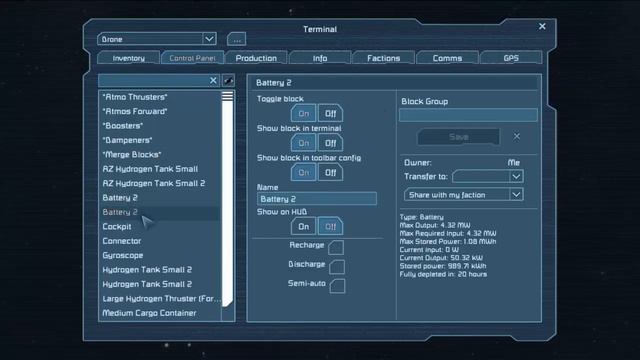Switch to the Inventory tab
This screenshot has width=640, height=360.
click(129, 58)
